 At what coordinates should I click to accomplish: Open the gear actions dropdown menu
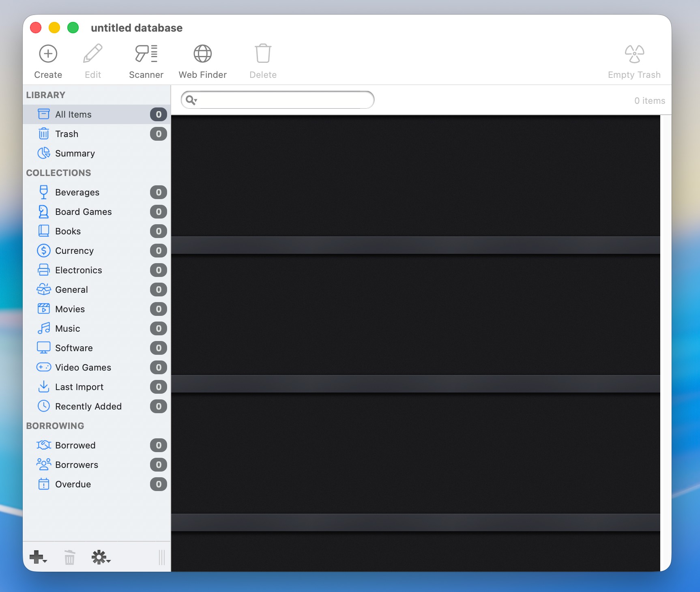[101, 557]
